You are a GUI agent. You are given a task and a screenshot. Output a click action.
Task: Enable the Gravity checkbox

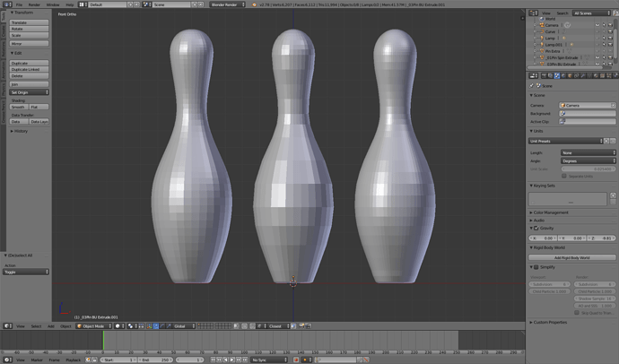point(536,228)
